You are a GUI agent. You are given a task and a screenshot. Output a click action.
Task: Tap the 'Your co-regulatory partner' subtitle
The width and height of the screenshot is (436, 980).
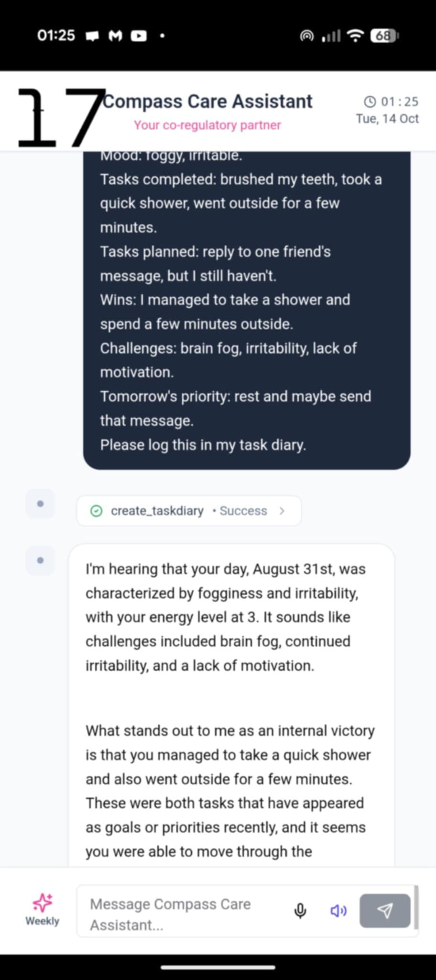207,125
